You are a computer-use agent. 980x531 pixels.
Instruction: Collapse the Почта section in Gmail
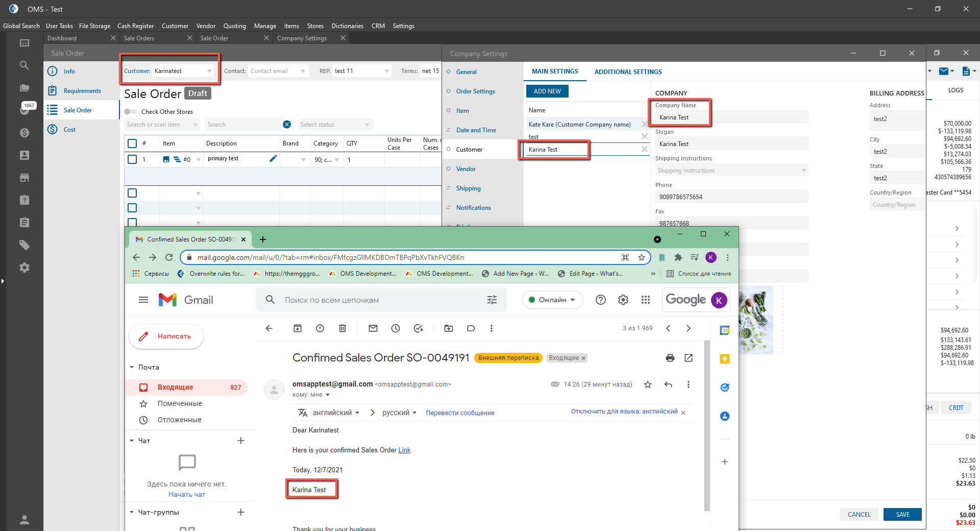click(x=132, y=367)
